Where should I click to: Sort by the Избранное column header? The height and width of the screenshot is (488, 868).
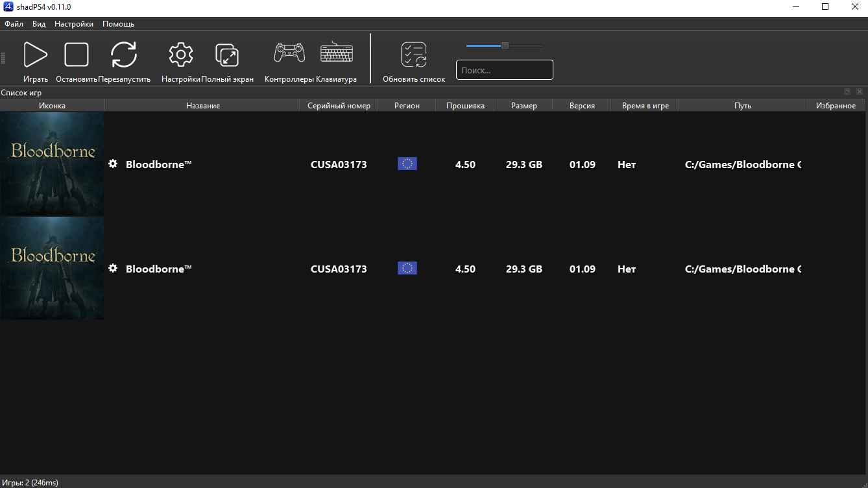836,106
